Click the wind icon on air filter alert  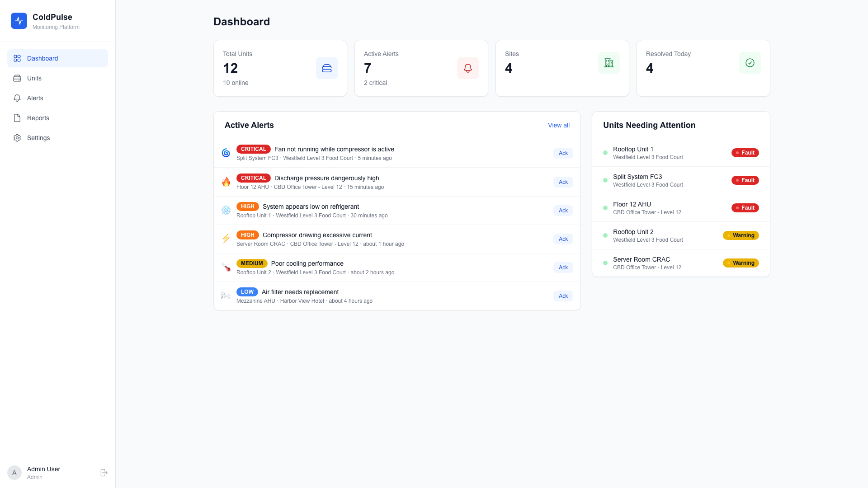[226, 296]
